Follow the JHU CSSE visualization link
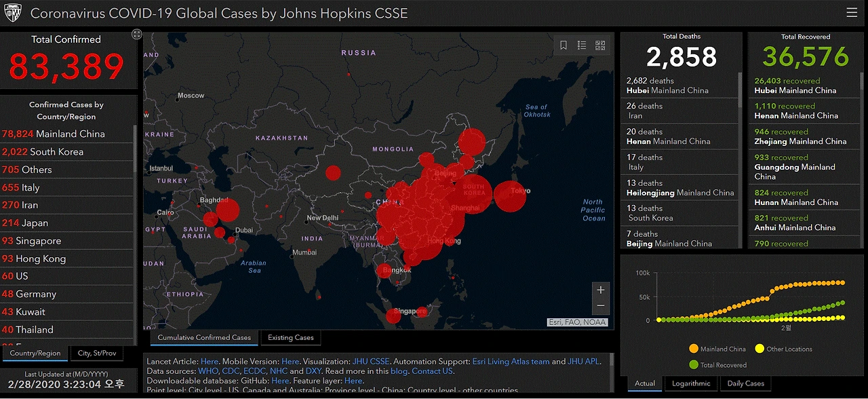 point(371,362)
